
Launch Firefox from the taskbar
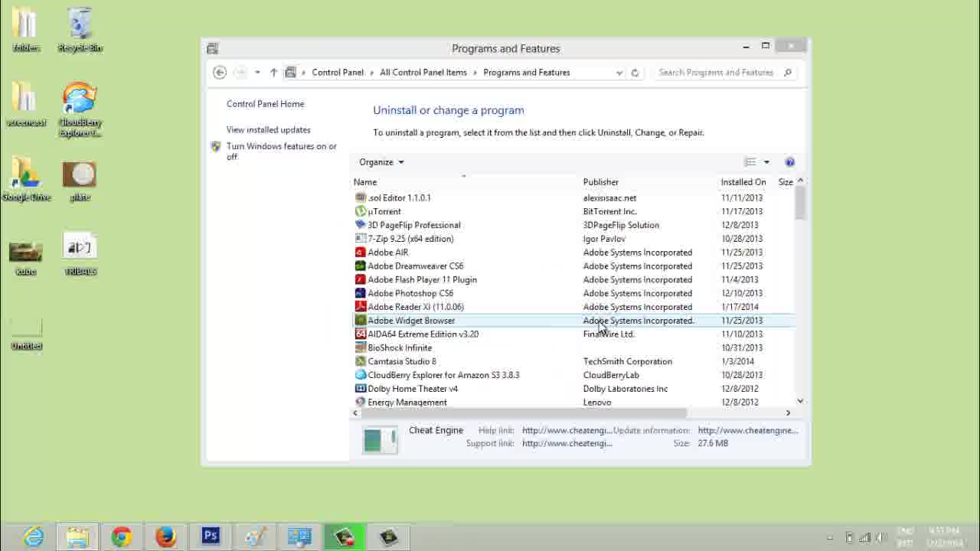[x=165, y=536]
